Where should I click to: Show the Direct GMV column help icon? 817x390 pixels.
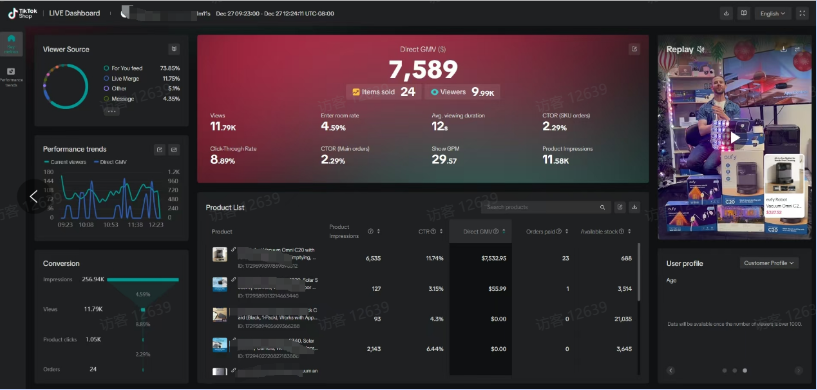496,231
